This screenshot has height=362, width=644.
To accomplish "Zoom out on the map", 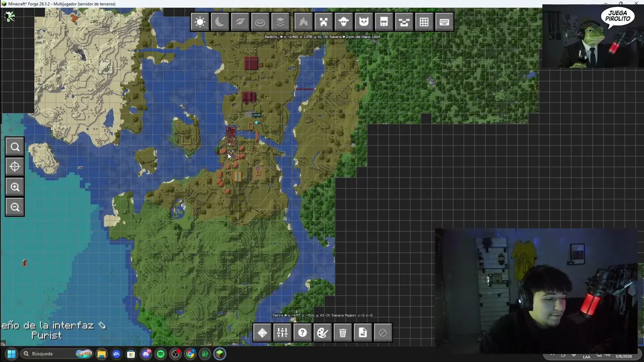I will (x=15, y=207).
